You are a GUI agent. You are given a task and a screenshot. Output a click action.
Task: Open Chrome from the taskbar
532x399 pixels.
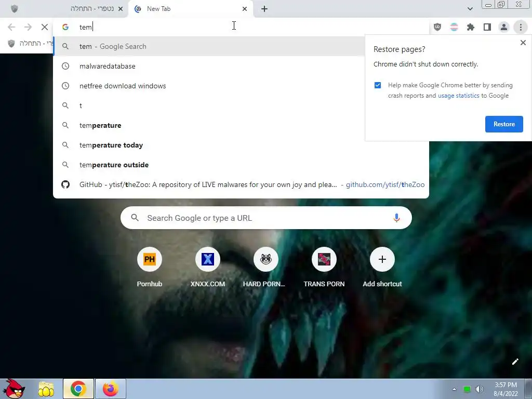point(78,389)
